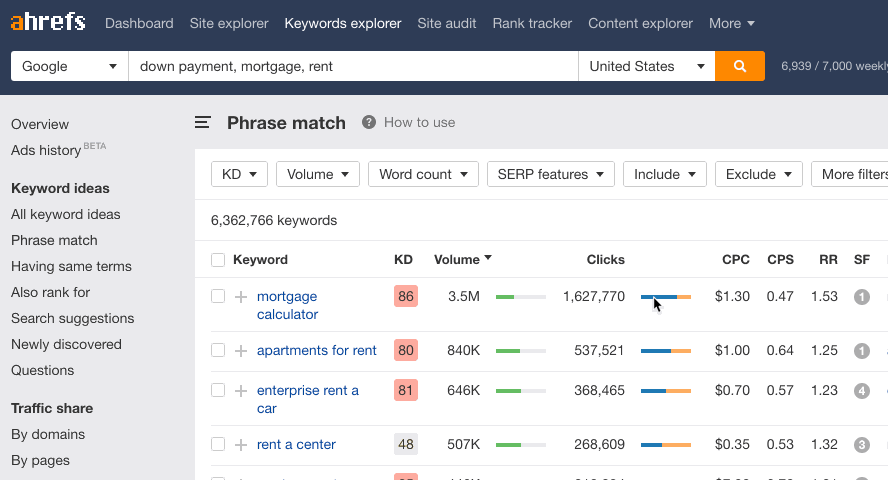This screenshot has height=480, width=888.
Task: Open the apartments for rent keyword link
Action: [317, 350]
